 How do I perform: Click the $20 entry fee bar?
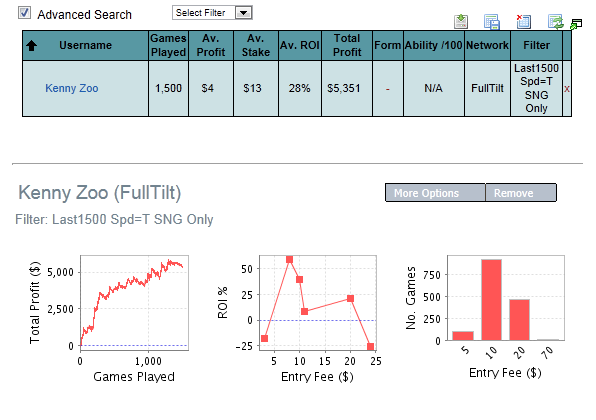tap(519, 320)
